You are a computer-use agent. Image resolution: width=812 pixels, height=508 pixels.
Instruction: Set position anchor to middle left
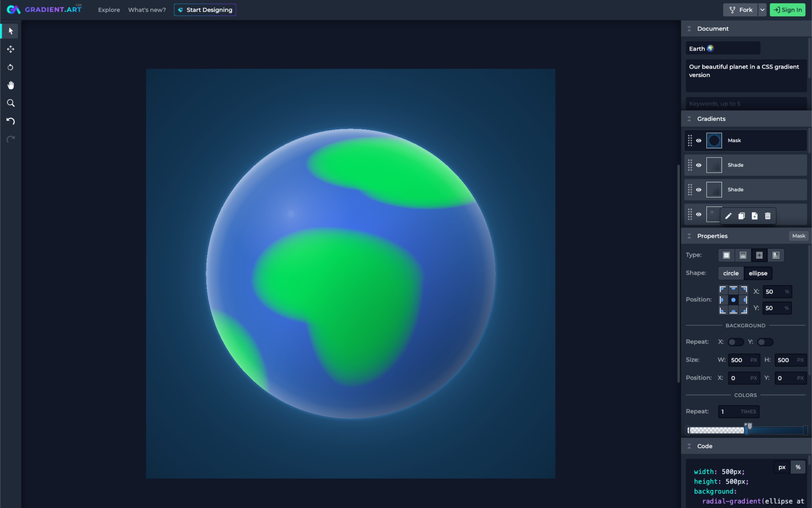(x=723, y=300)
